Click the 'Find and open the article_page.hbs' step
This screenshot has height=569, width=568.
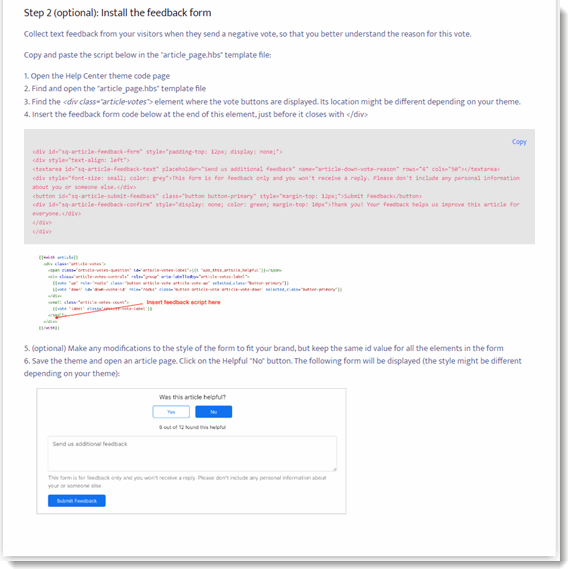pyautogui.click(x=115, y=89)
